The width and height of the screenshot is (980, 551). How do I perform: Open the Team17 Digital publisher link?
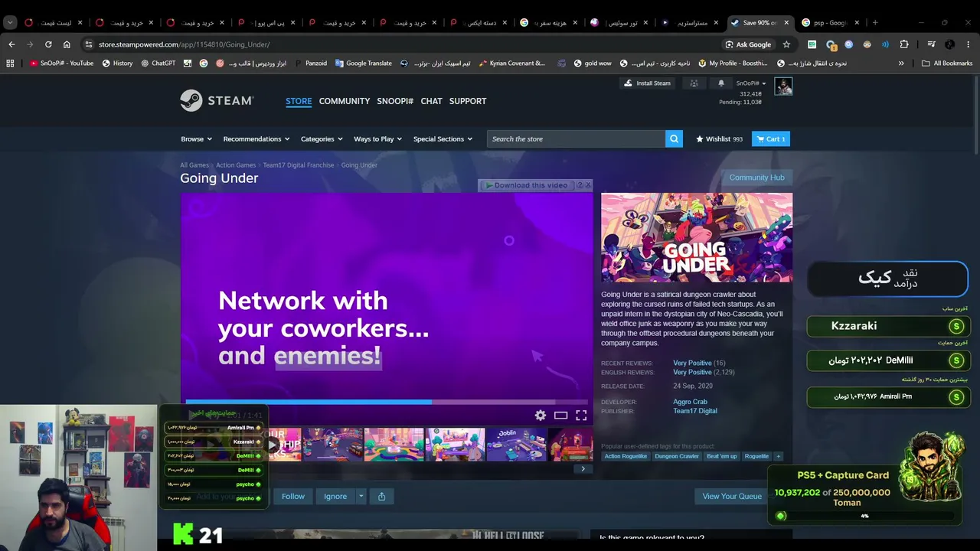tap(695, 411)
